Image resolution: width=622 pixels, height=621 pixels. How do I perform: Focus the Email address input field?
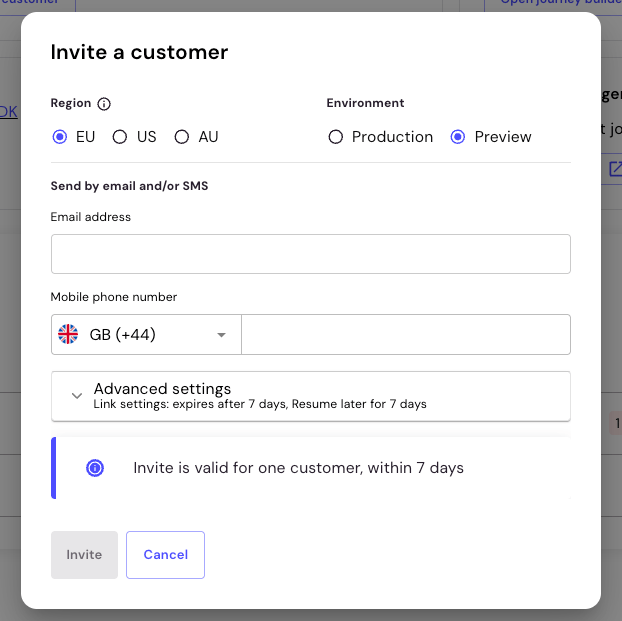click(x=311, y=254)
